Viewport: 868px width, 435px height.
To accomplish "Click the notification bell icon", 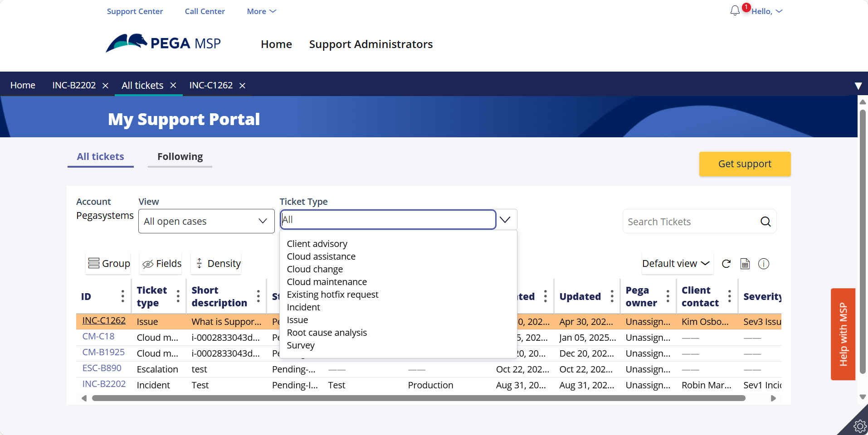I will [735, 11].
